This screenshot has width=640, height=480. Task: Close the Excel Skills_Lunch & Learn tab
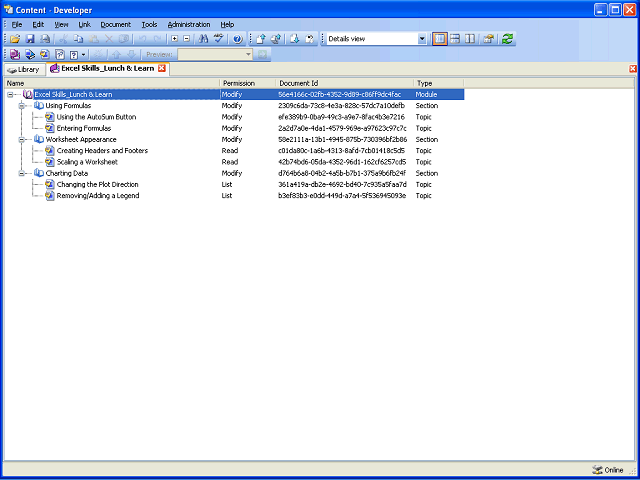pyautogui.click(x=162, y=69)
